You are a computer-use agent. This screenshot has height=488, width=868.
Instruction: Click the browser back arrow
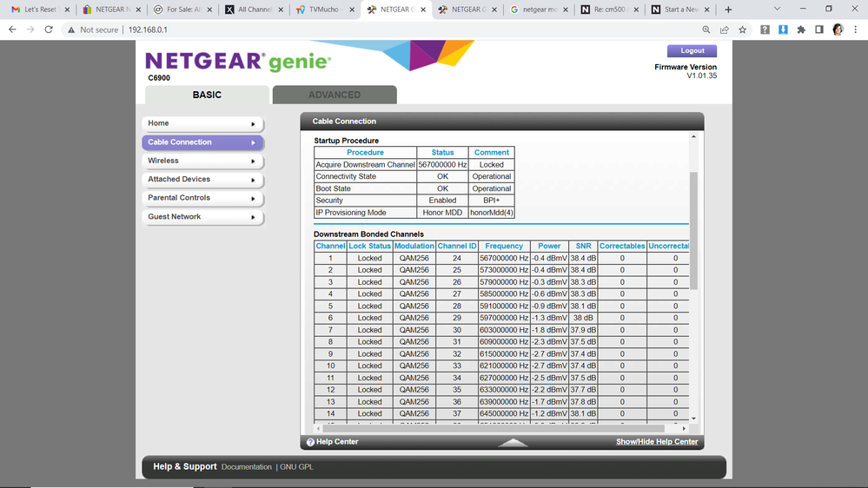point(12,30)
